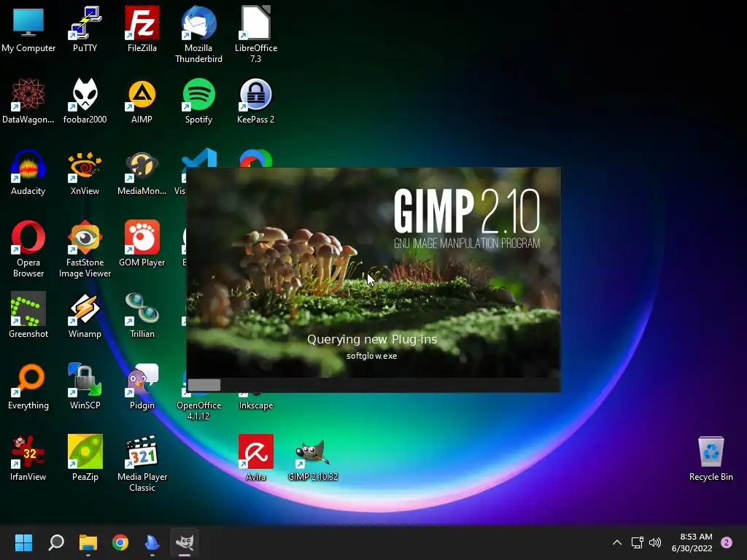
Task: Click the GIMP splash loading progress bar
Action: 373,385
